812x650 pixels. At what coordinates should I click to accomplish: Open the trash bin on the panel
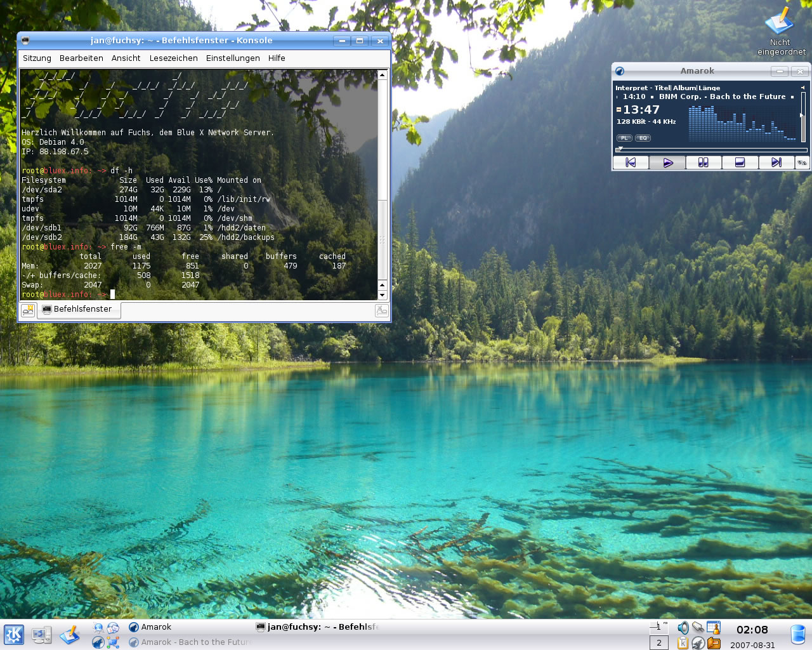pyautogui.click(x=797, y=634)
